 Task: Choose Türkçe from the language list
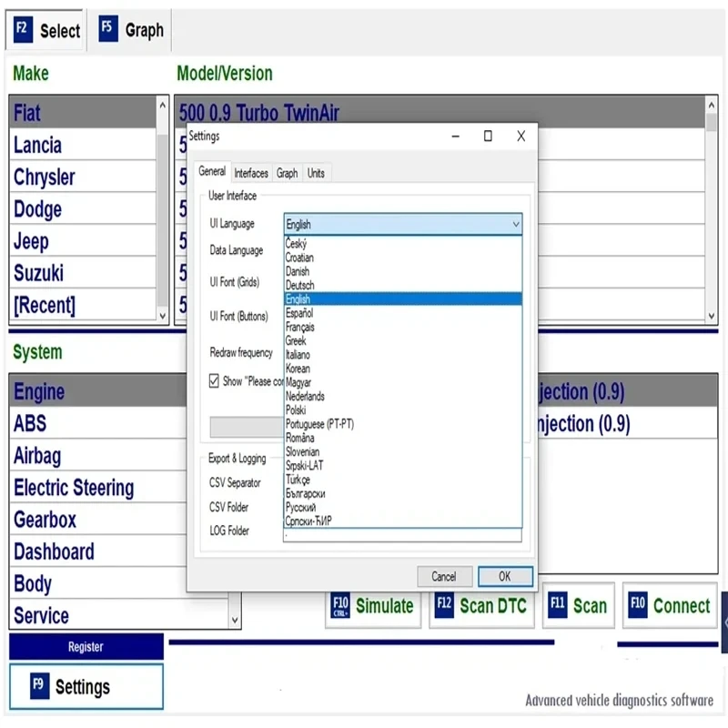(402, 480)
